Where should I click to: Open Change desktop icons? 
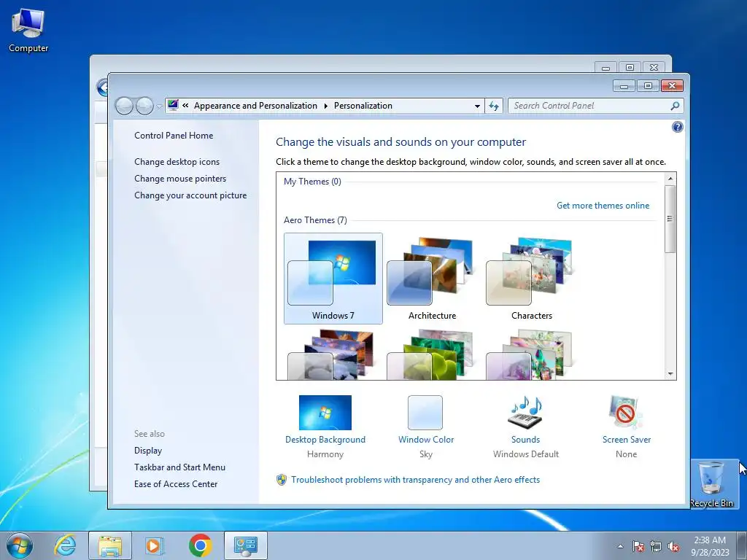177,161
